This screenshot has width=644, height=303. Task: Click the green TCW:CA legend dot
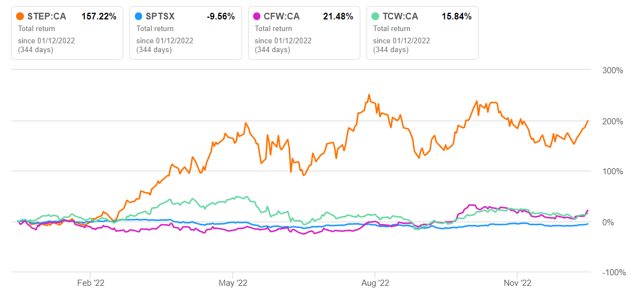[x=376, y=17]
